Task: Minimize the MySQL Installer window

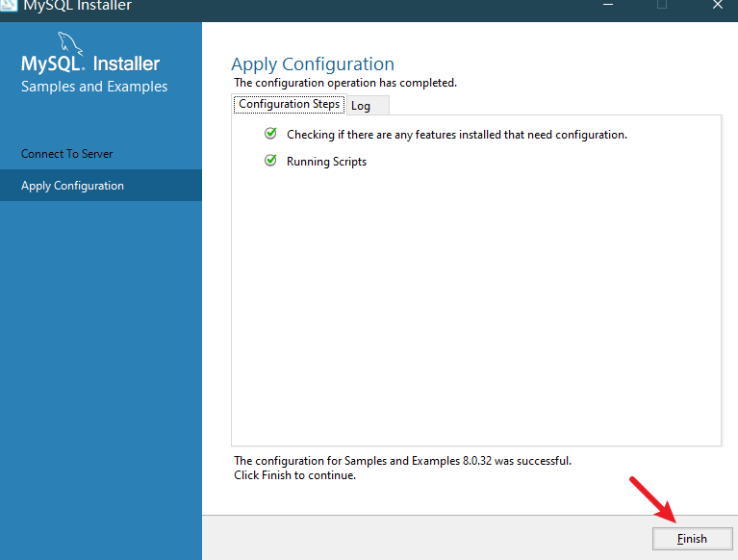Action: pyautogui.click(x=608, y=5)
